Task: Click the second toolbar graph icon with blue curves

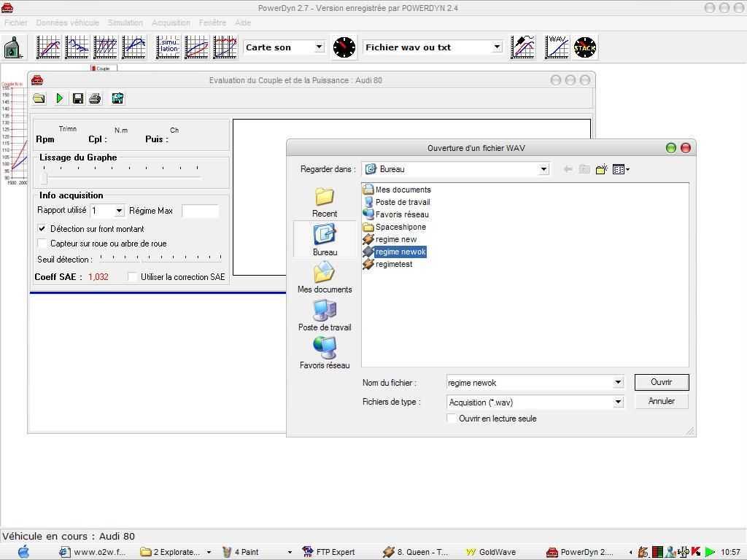Action: [77, 47]
